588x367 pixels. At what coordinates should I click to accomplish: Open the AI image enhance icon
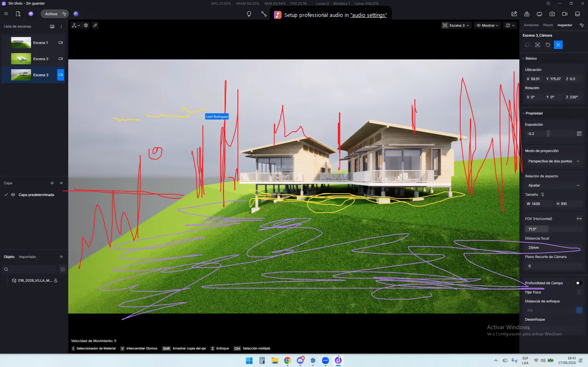point(514,14)
